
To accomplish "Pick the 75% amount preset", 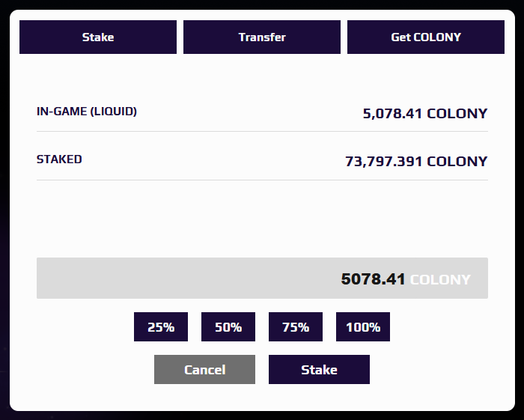I will pos(296,327).
